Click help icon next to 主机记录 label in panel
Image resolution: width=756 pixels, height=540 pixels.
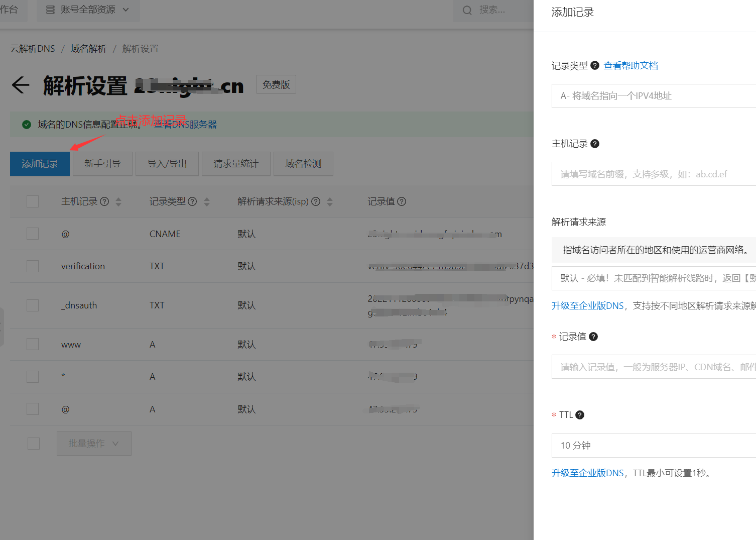(595, 144)
